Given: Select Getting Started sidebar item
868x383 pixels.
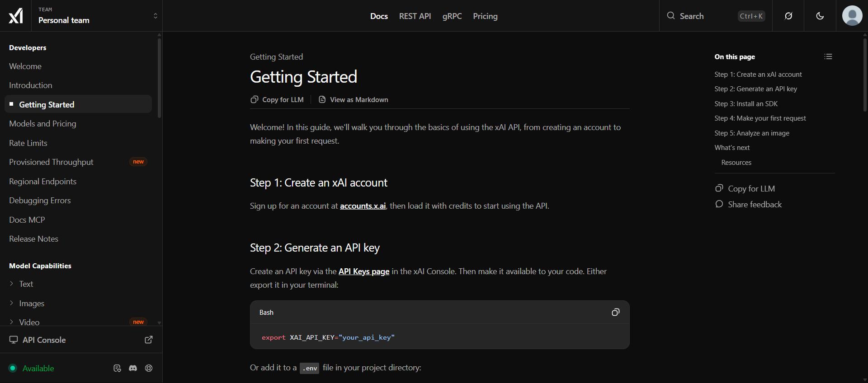Looking at the screenshot, I should click(x=78, y=104).
